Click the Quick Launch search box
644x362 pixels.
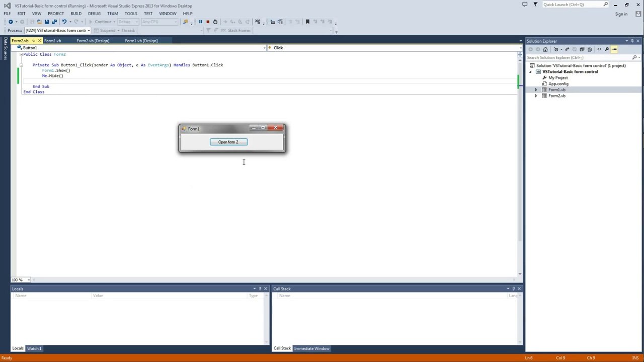click(576, 5)
